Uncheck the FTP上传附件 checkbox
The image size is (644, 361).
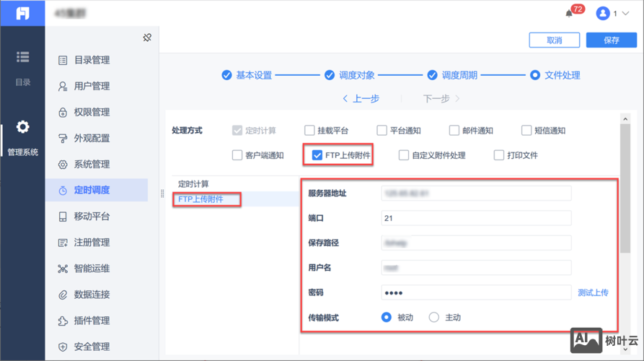(317, 155)
